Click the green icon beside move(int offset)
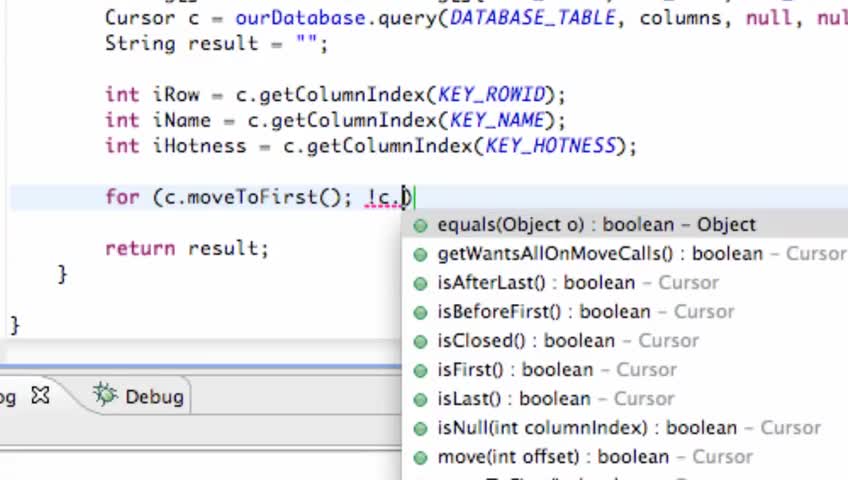 420,457
